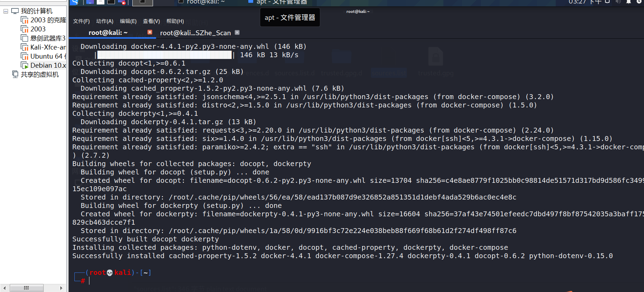Select the 2003 VM in the tree

tap(38, 29)
